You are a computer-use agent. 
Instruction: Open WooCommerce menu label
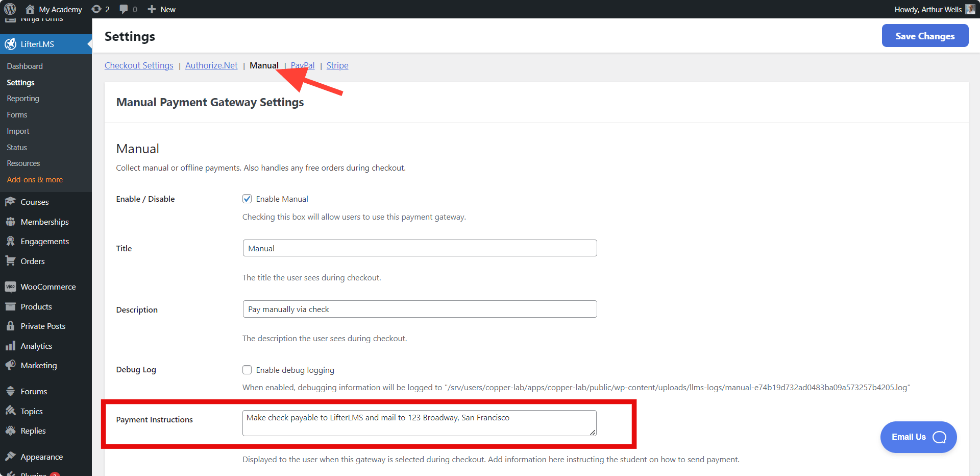[48, 287]
